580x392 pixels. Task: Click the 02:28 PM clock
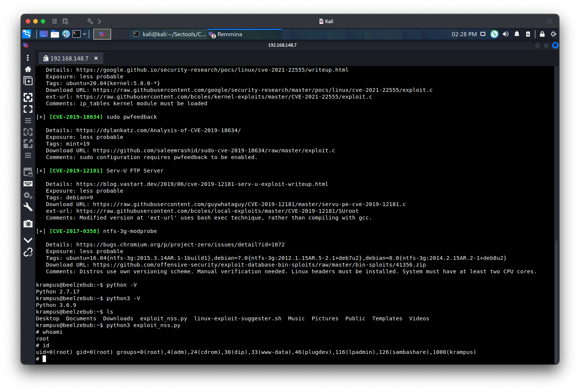464,34
